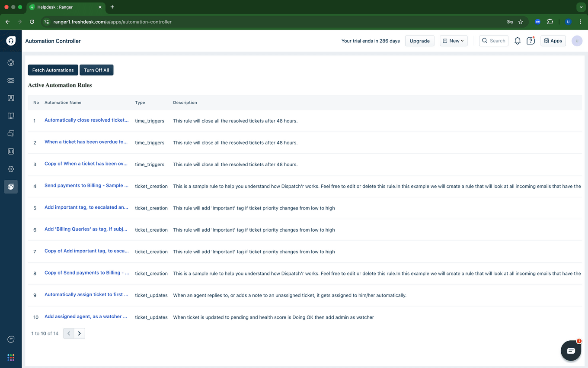
Task: Click the Automation Controller page title
Action: coord(53,41)
